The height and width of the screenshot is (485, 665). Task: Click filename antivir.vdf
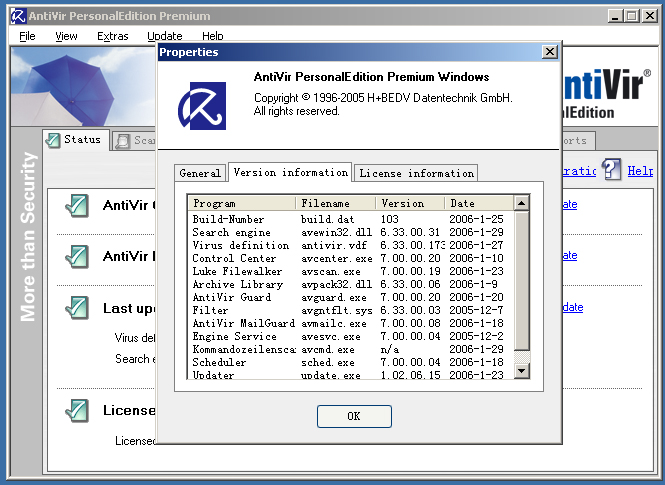pos(334,245)
